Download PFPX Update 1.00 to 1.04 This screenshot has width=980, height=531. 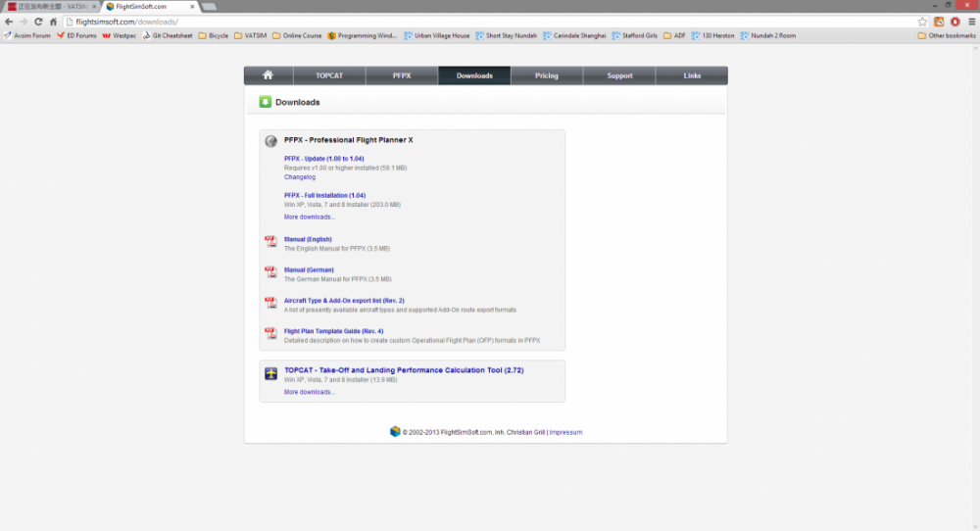(323, 159)
